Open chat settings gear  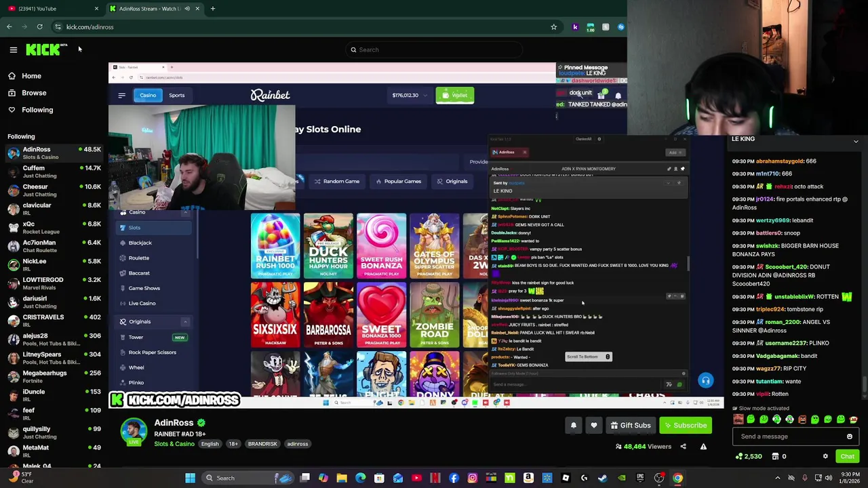tap(825, 456)
